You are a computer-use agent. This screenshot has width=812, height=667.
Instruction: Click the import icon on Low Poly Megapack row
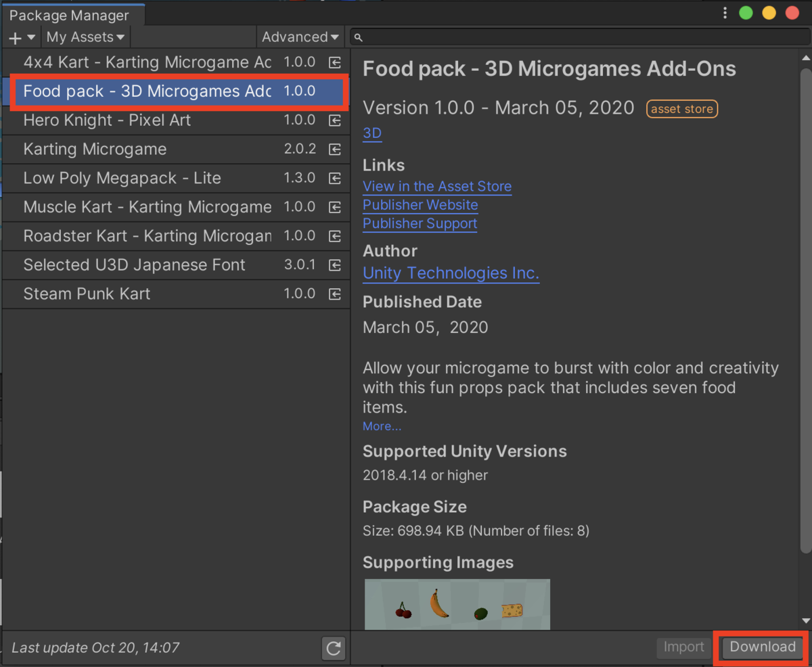[x=334, y=179]
